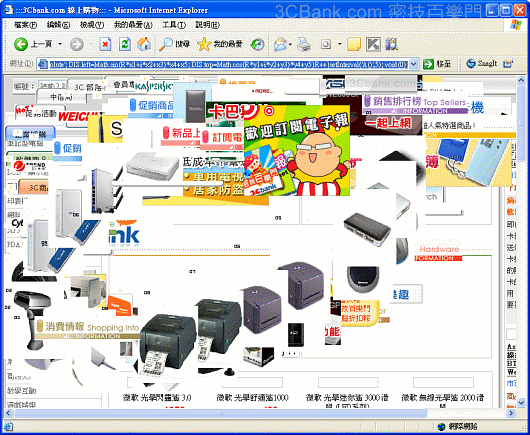The image size is (530, 435).
Task: Click the vertical scrollbar down arrow
Action: [521, 403]
